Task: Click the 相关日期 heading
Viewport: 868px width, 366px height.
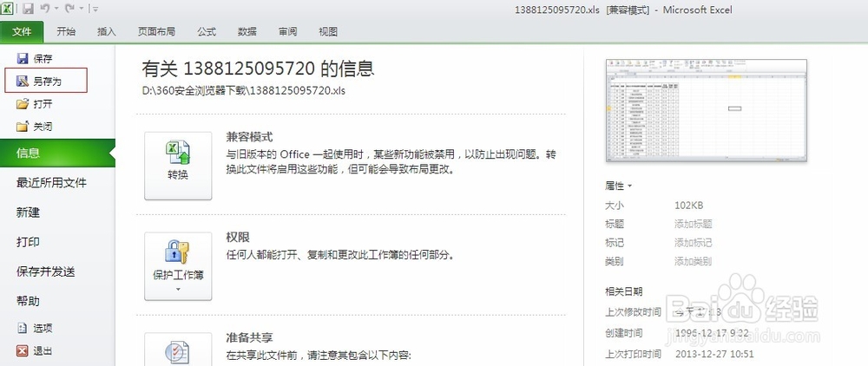Action: pyautogui.click(x=624, y=291)
